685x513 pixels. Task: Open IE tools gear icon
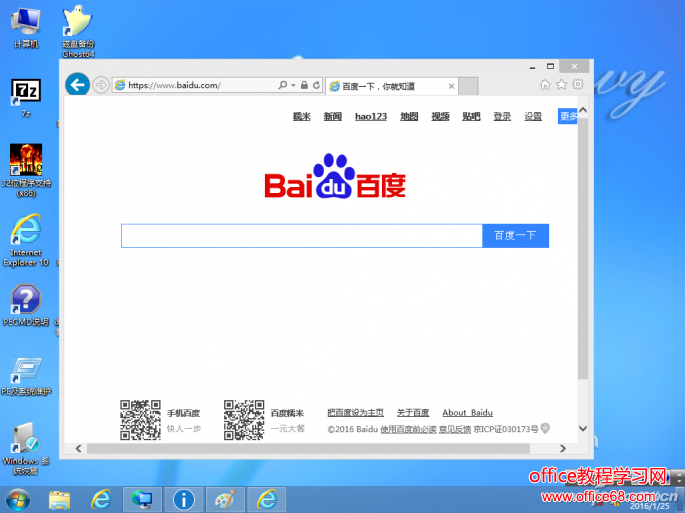[x=578, y=84]
